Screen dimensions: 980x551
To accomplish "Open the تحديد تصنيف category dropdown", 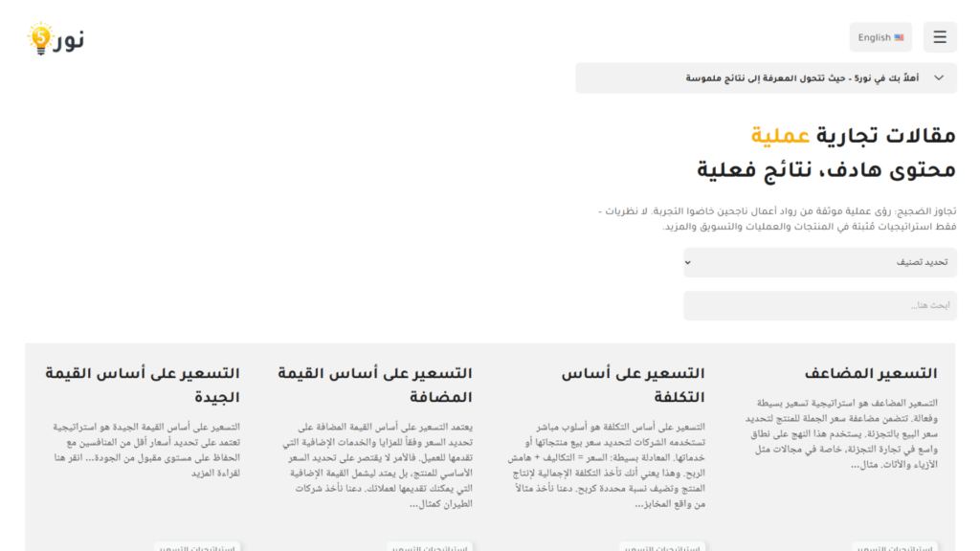I will tap(820, 262).
